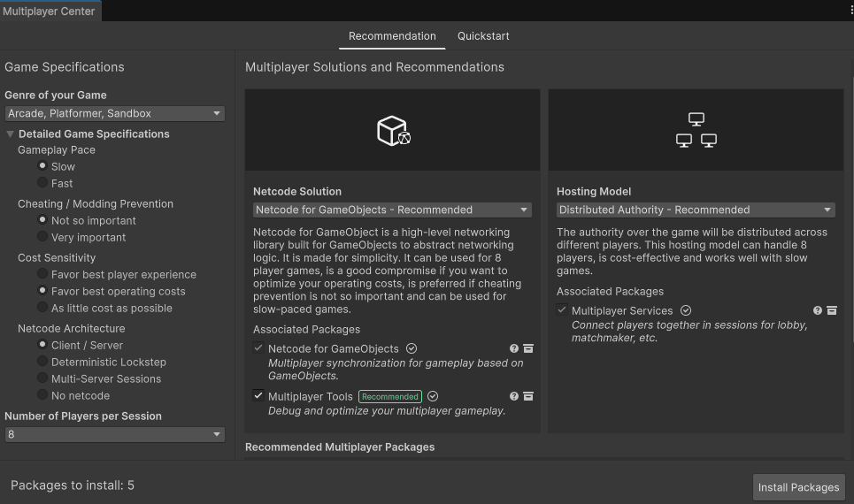
Task: Click the Cheating / Modding Prevention label
Action: (96, 203)
